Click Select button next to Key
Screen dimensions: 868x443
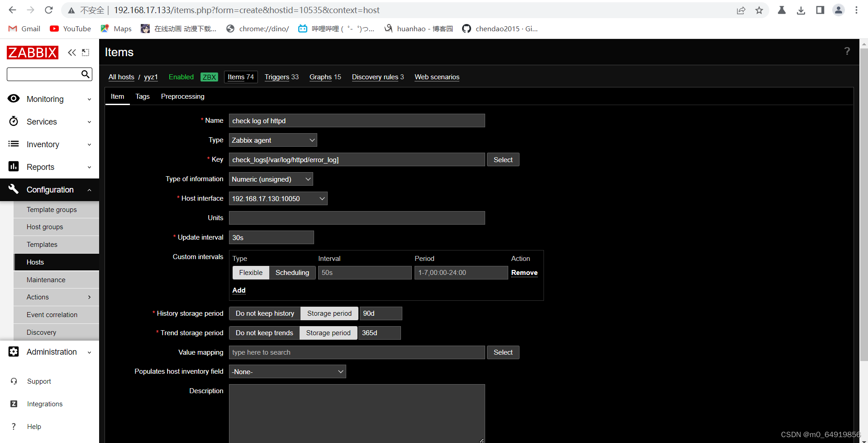point(503,160)
